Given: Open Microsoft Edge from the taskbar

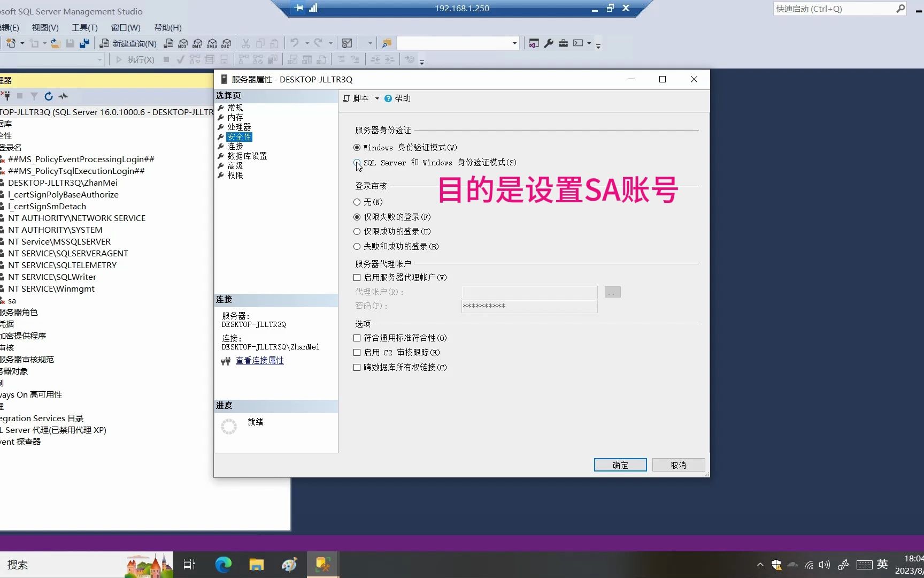Looking at the screenshot, I should tap(224, 564).
